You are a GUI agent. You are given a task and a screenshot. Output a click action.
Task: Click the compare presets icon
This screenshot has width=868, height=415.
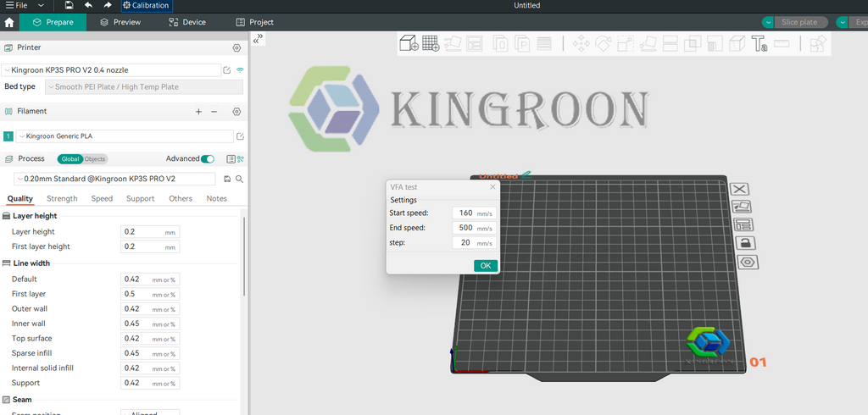click(x=240, y=159)
